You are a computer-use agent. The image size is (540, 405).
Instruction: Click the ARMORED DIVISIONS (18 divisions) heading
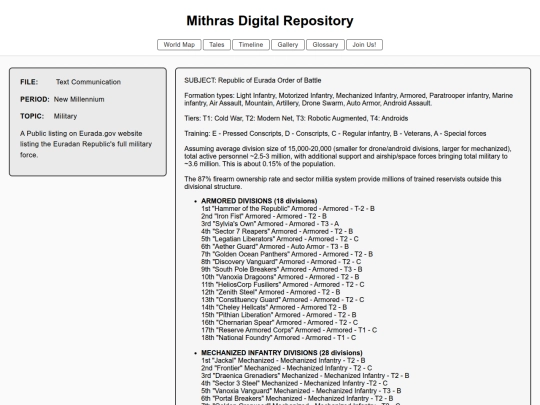259,201
